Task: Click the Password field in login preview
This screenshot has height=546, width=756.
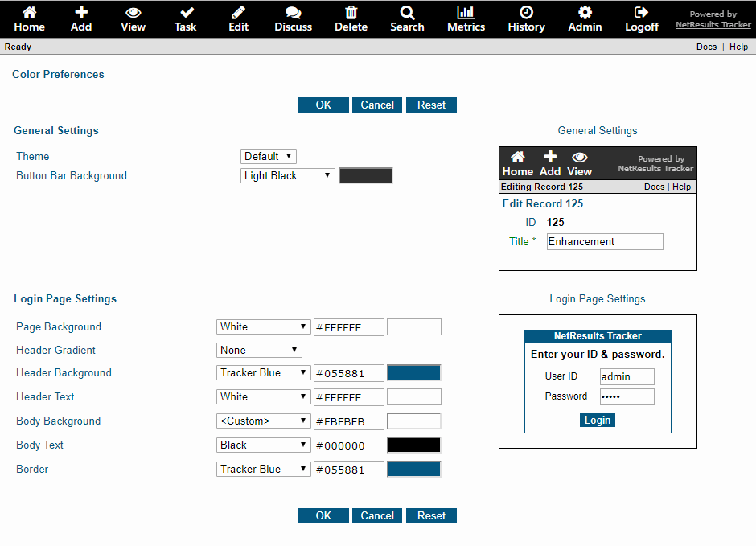Action: tap(627, 396)
